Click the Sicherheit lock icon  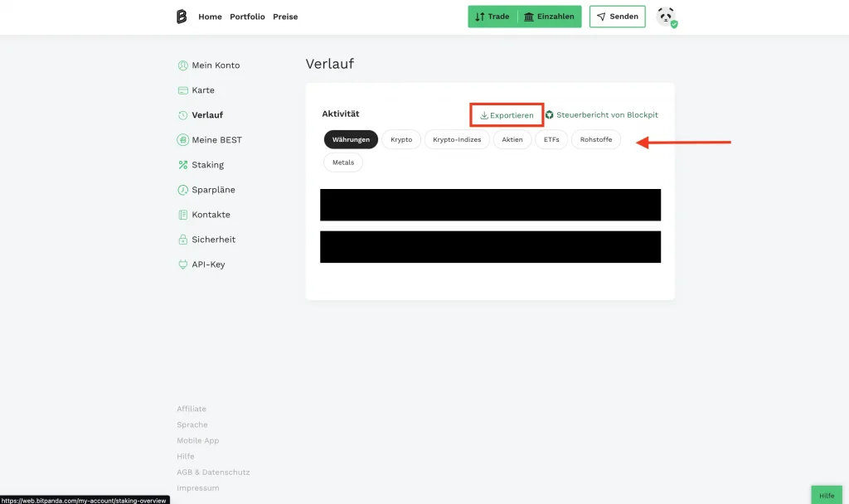tap(183, 240)
